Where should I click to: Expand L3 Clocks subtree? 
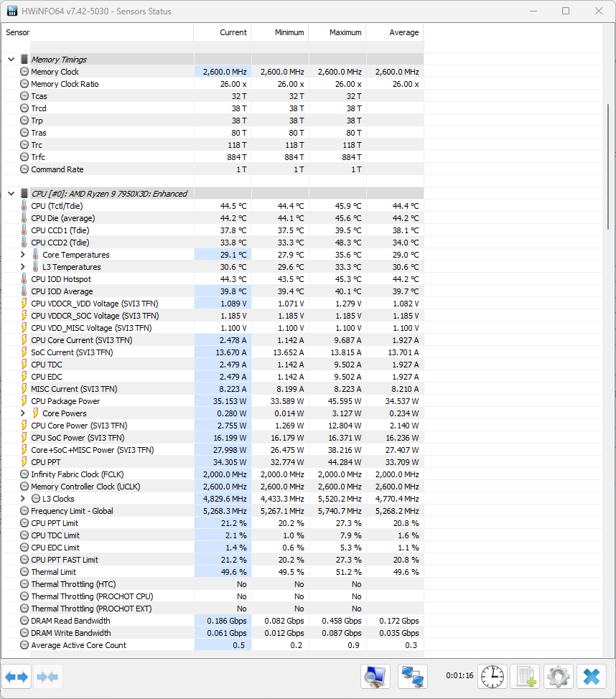[x=23, y=498]
